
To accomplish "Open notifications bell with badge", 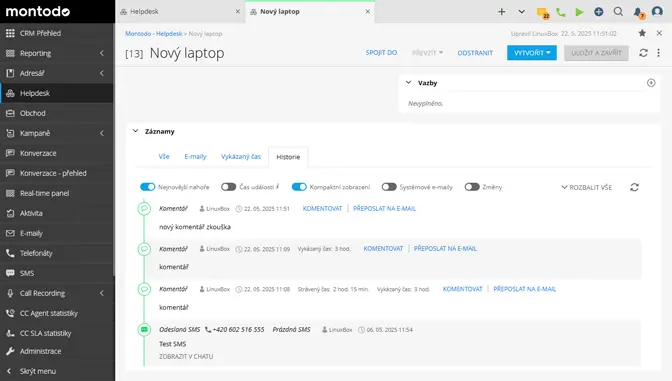I will 638,12.
